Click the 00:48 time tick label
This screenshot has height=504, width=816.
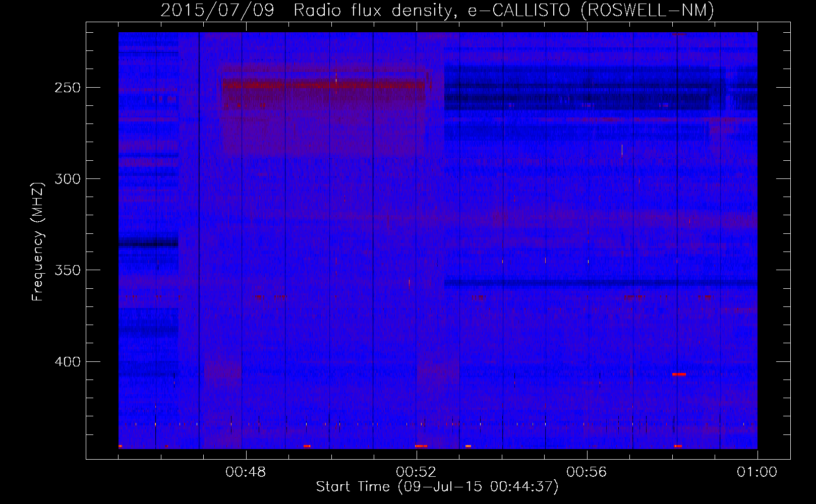pos(246,472)
